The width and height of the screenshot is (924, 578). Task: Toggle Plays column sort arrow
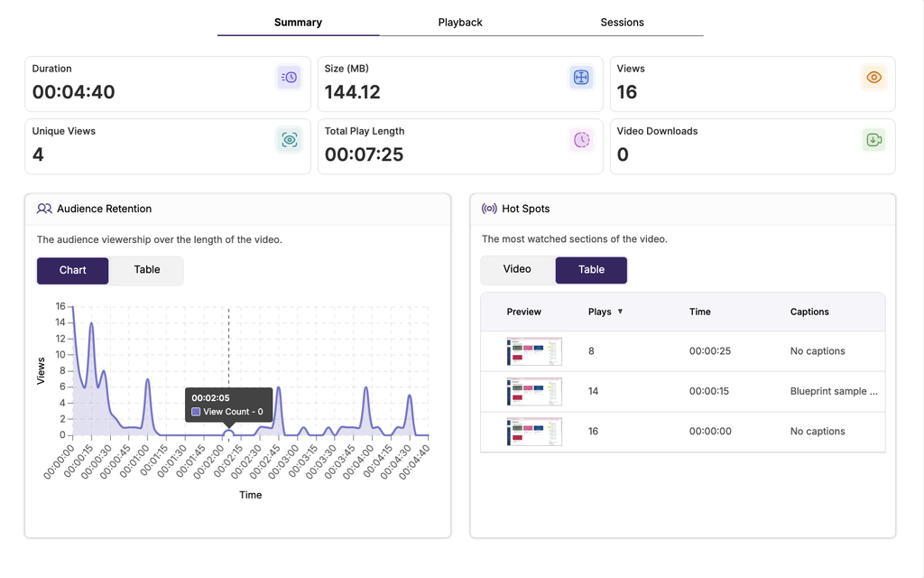(x=620, y=312)
